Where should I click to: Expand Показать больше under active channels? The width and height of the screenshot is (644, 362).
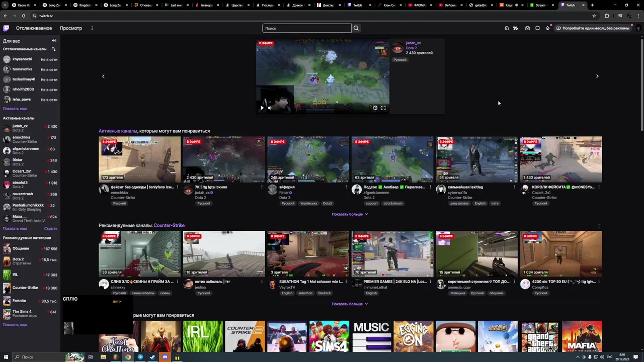point(350,214)
